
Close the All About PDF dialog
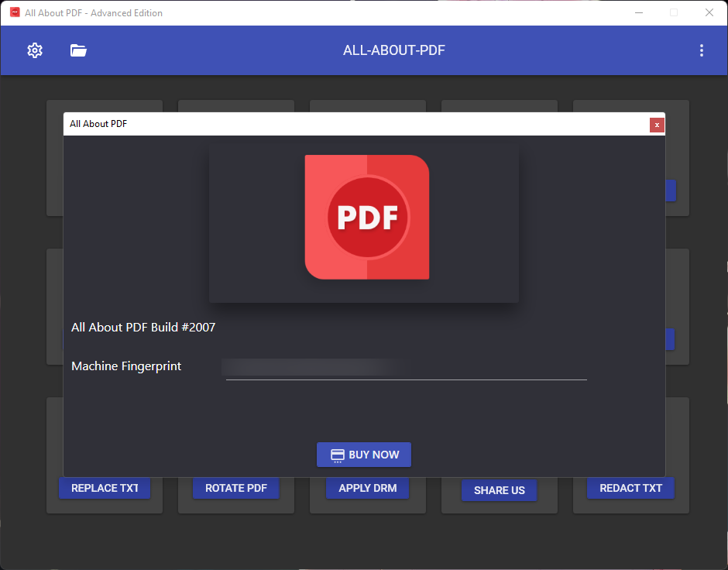[657, 125]
